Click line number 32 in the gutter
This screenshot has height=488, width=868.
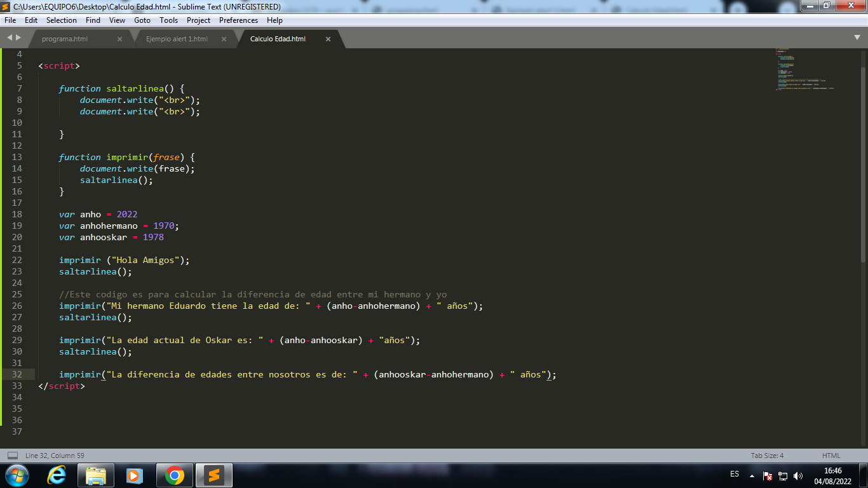click(x=17, y=374)
